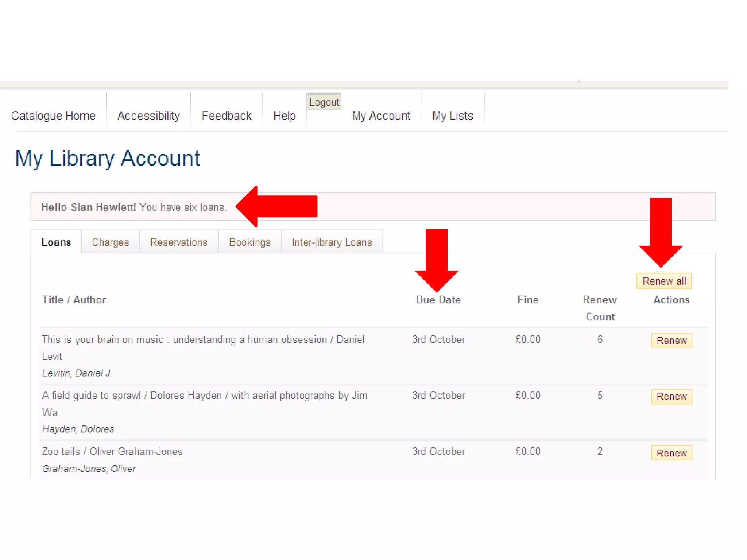
Task: Open the Bookings tab
Action: [250, 242]
